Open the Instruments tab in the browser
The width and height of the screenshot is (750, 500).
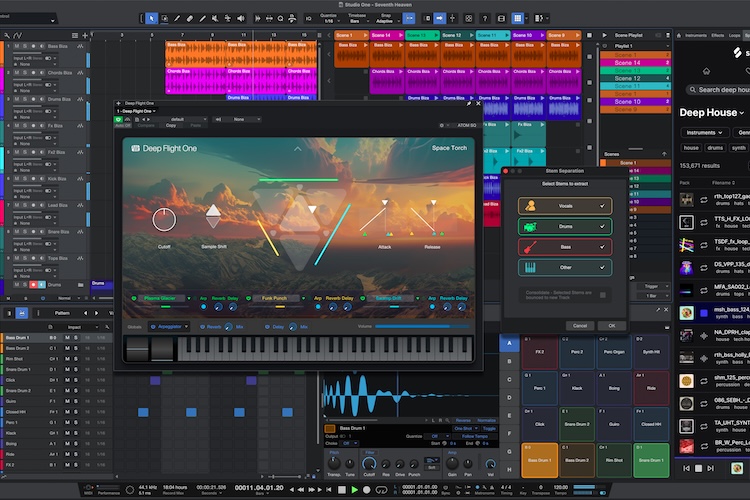coord(695,35)
